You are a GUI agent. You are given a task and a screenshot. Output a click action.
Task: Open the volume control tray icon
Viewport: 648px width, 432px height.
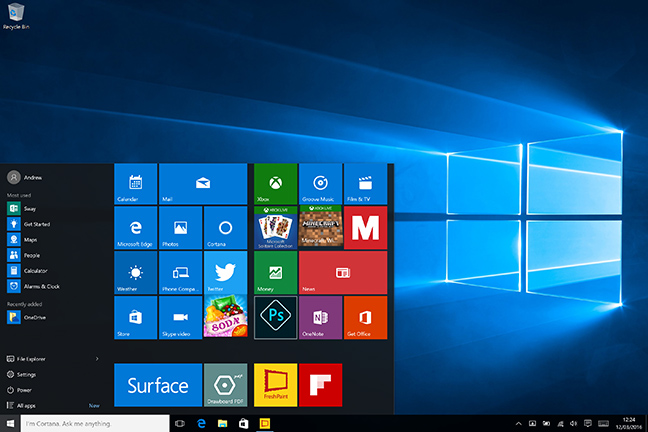coord(573,423)
